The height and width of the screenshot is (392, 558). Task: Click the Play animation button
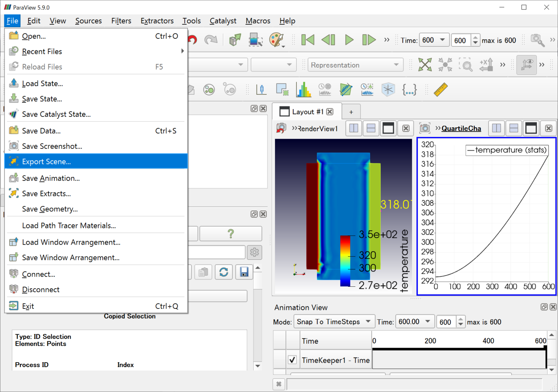pos(349,40)
